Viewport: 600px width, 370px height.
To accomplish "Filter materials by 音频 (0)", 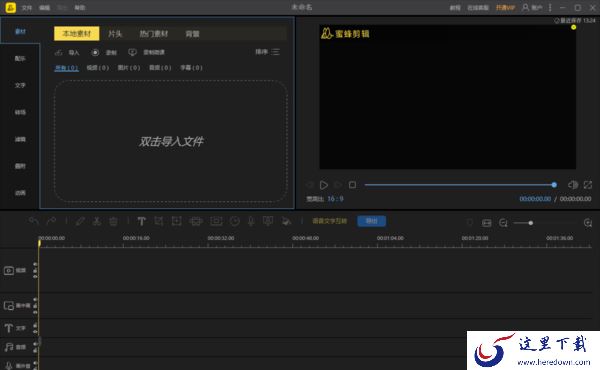I will [x=160, y=68].
